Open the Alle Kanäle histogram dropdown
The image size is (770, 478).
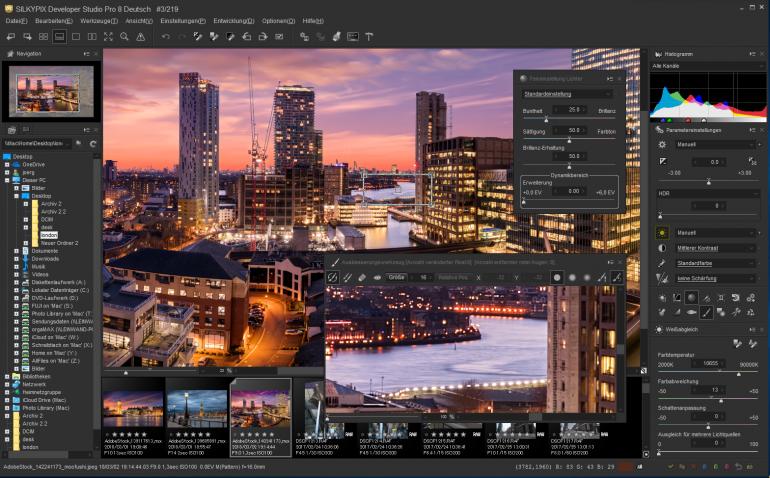708,66
